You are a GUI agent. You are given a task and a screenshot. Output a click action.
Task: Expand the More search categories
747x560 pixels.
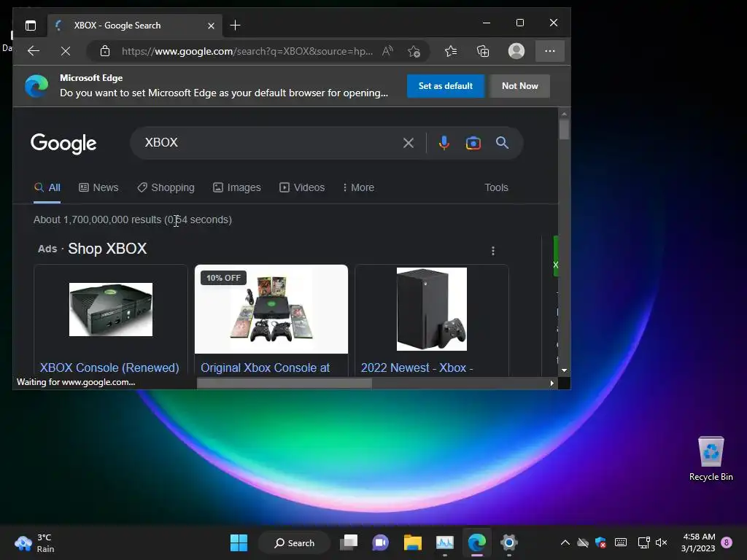click(x=358, y=187)
